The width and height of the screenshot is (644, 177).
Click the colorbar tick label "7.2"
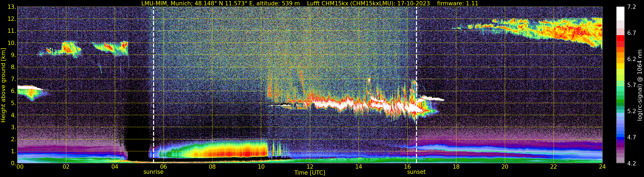point(632,7)
